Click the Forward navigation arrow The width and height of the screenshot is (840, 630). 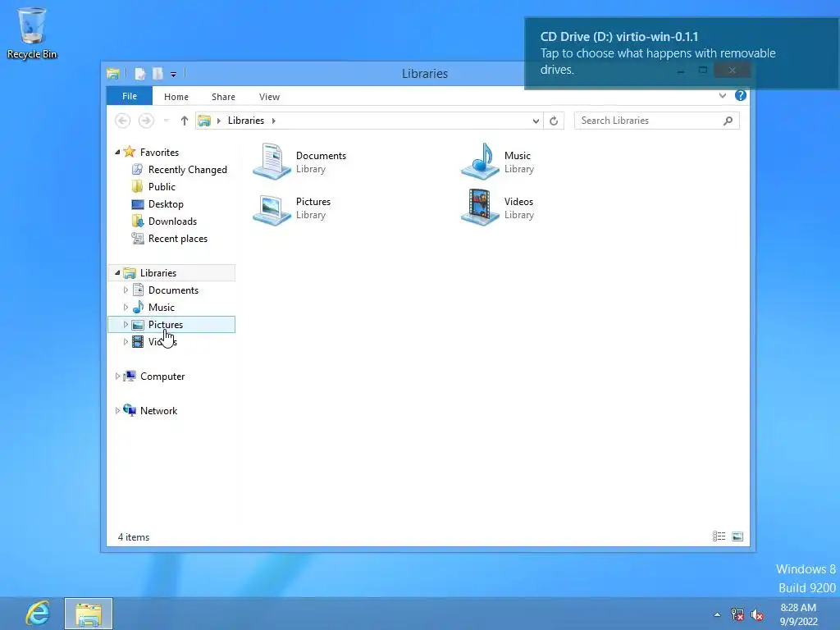click(x=146, y=121)
